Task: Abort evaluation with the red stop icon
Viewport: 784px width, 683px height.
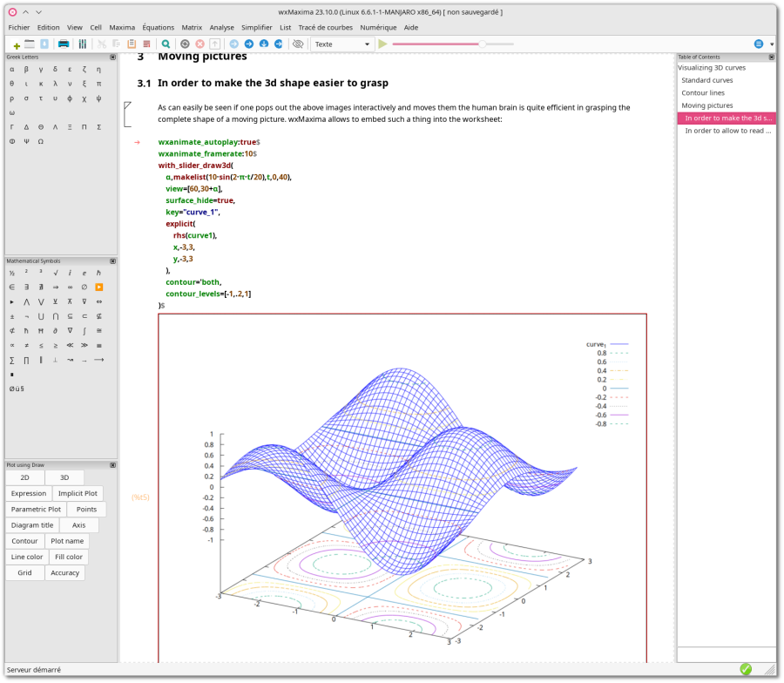Action: point(200,44)
